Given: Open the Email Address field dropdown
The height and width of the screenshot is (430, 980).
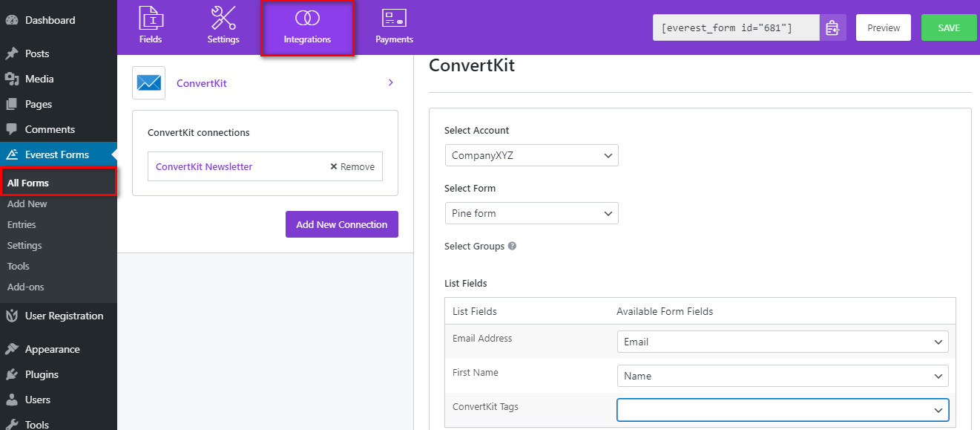Looking at the screenshot, I should 783,342.
